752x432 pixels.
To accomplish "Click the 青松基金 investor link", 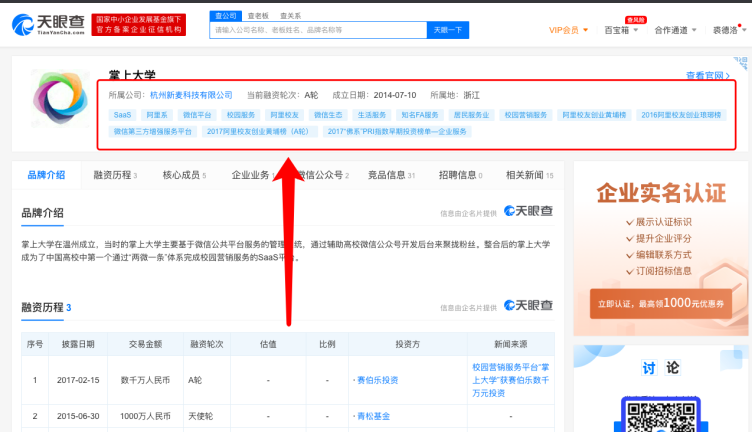I will pyautogui.click(x=373, y=416).
